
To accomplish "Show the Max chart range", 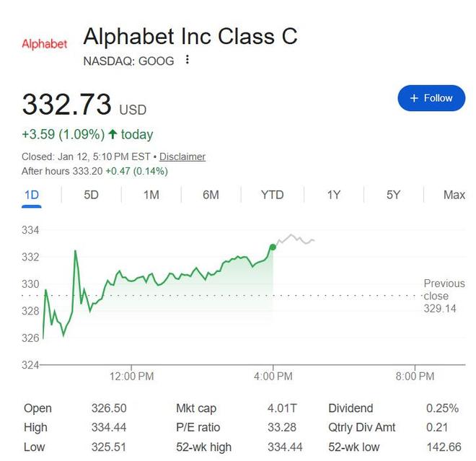I will click(x=454, y=195).
